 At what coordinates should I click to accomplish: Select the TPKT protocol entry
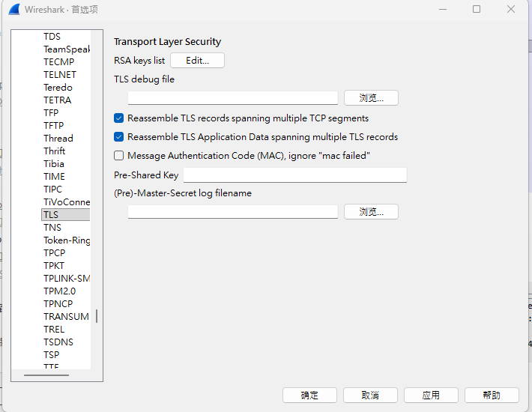click(54, 265)
